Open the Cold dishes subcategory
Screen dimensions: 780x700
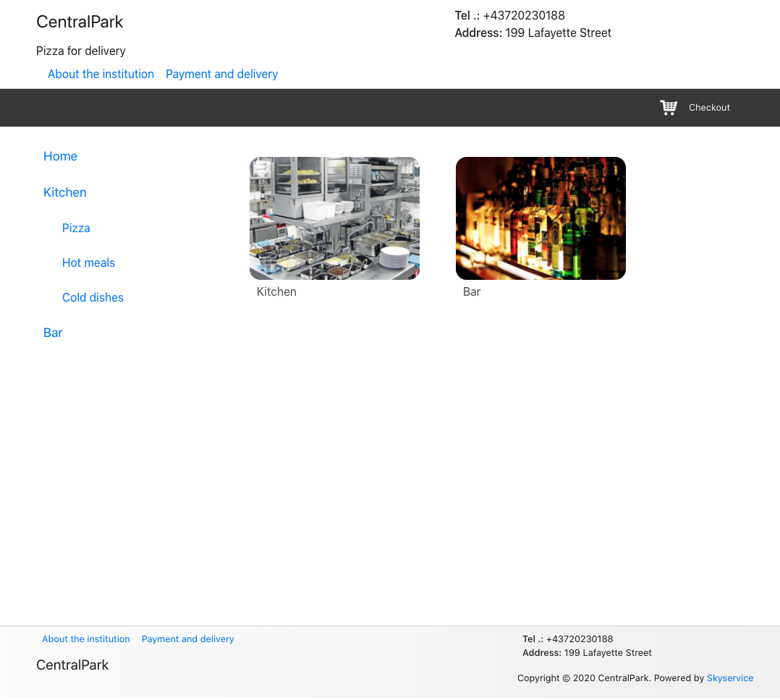click(93, 297)
